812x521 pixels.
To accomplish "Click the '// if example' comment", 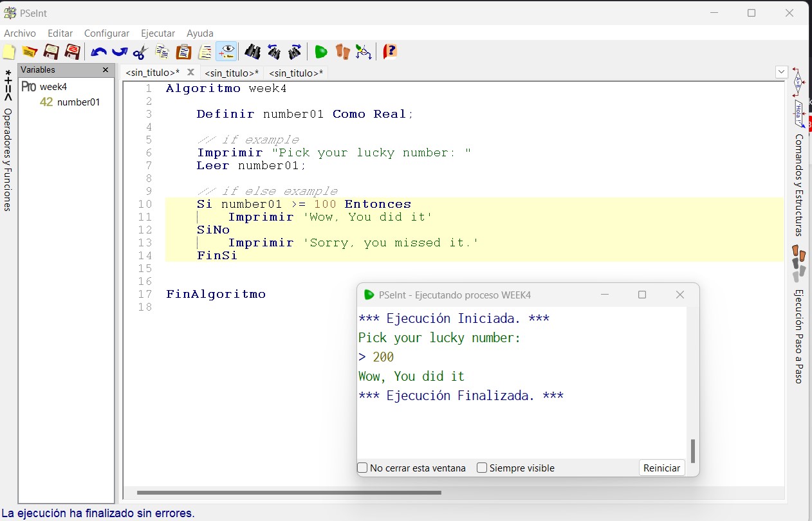I will tap(248, 140).
